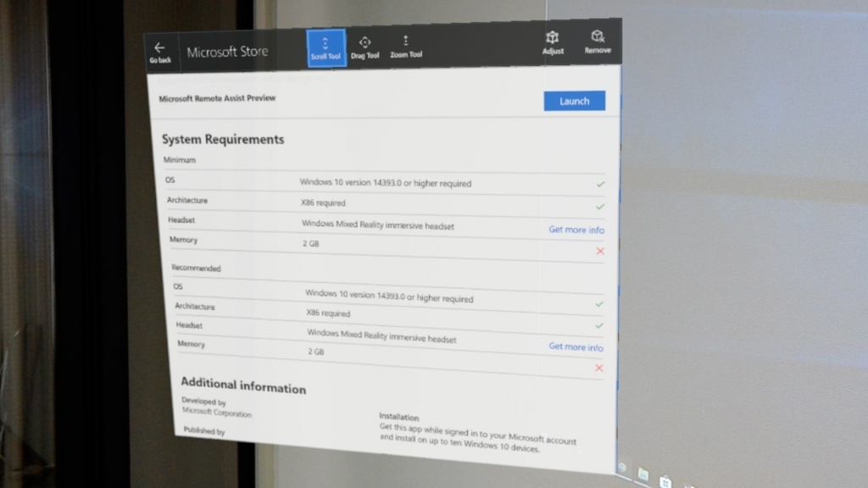Viewport: 868px width, 488px height.
Task: Remove the Microsoft Store window
Action: pos(598,42)
